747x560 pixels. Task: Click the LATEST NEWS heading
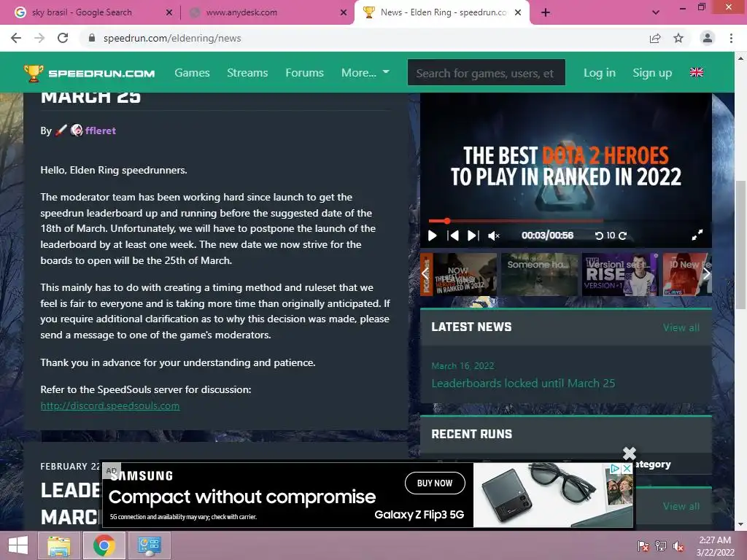click(471, 327)
